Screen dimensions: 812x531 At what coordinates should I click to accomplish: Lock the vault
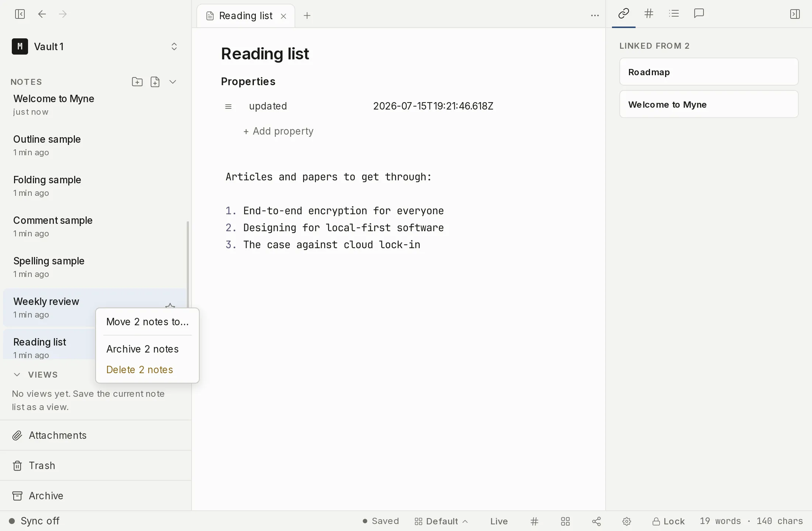[668, 521]
